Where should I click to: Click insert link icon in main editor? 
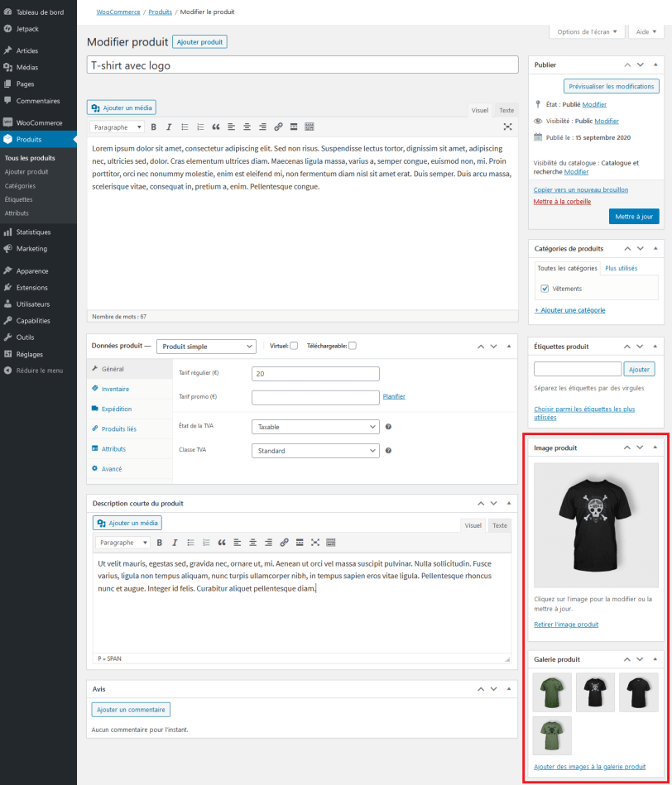pos(278,127)
